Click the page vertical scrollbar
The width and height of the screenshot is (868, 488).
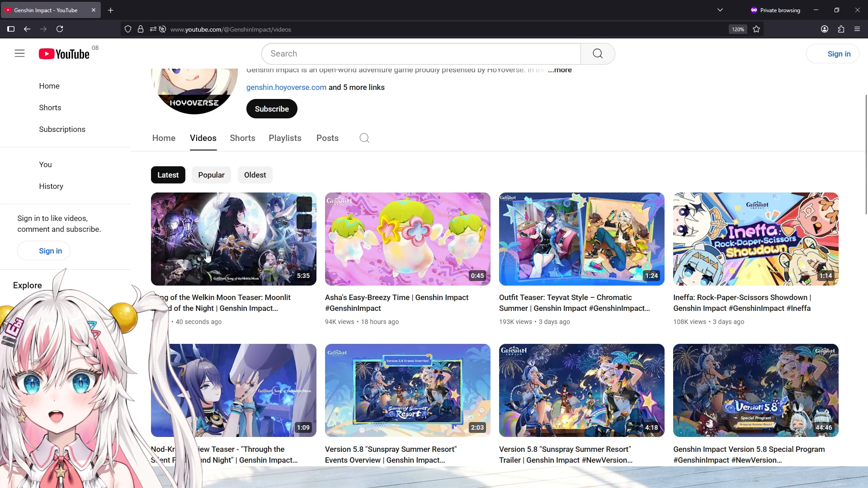(865, 154)
